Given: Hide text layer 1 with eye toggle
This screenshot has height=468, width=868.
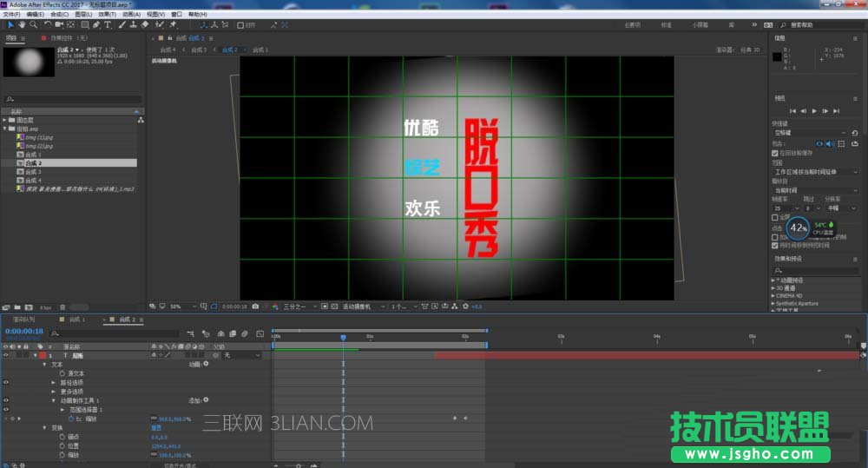Looking at the screenshot, I should (x=6, y=355).
